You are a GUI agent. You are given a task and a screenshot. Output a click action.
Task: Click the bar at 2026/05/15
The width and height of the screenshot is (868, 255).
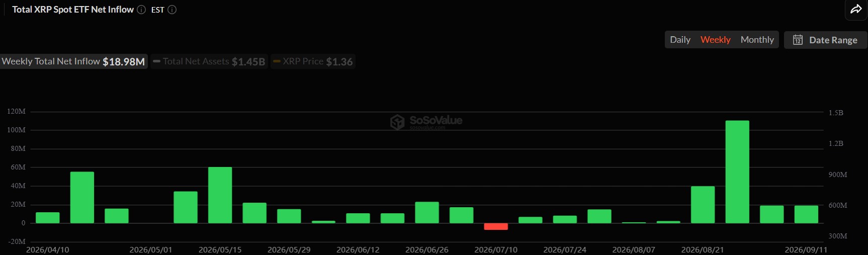click(220, 195)
